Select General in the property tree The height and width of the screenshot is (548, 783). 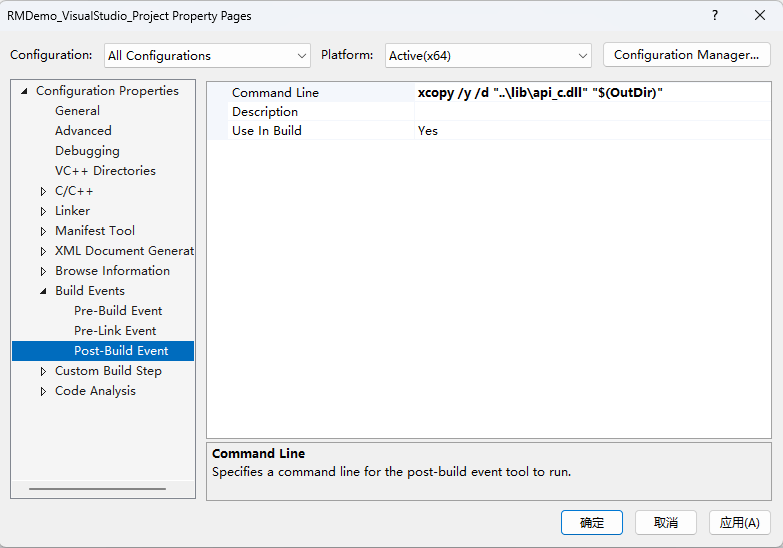[x=77, y=111]
